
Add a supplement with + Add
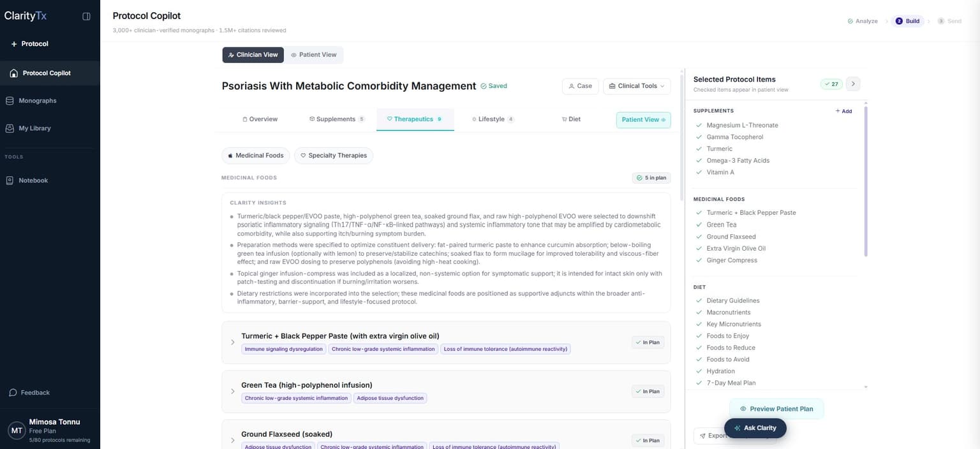point(843,111)
